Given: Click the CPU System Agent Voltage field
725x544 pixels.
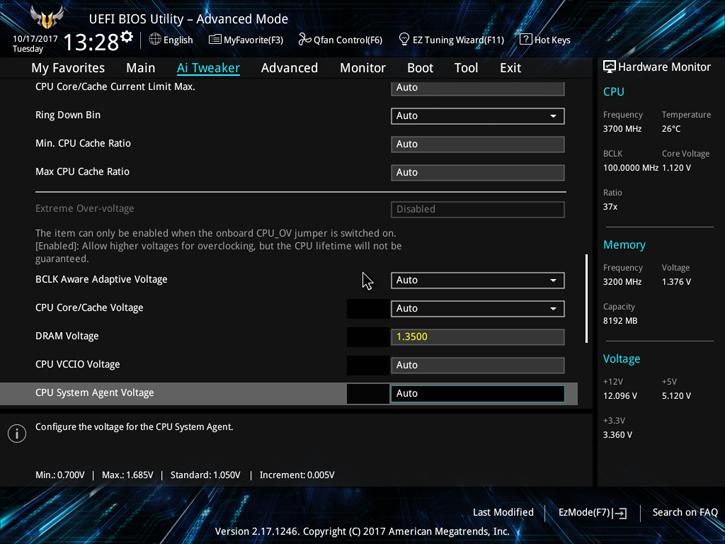Looking at the screenshot, I should click(477, 393).
